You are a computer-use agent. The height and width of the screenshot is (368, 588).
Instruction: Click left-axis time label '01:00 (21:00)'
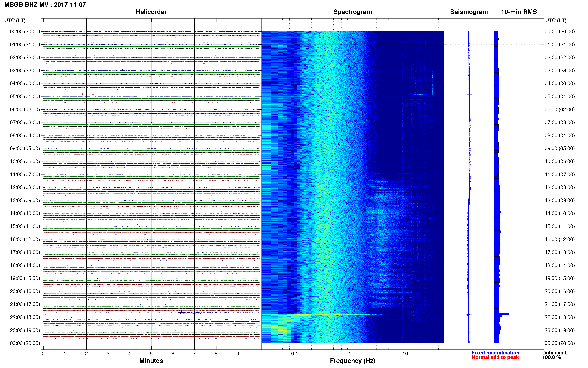pos(25,45)
